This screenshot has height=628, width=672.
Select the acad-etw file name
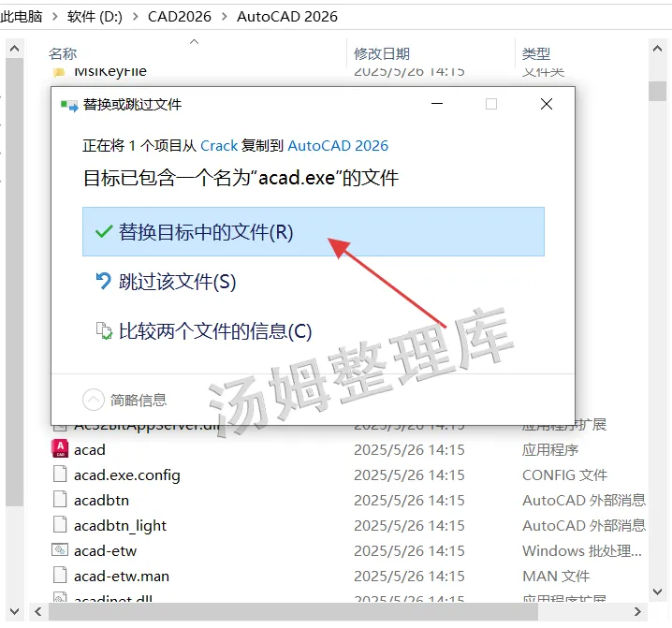tap(105, 551)
